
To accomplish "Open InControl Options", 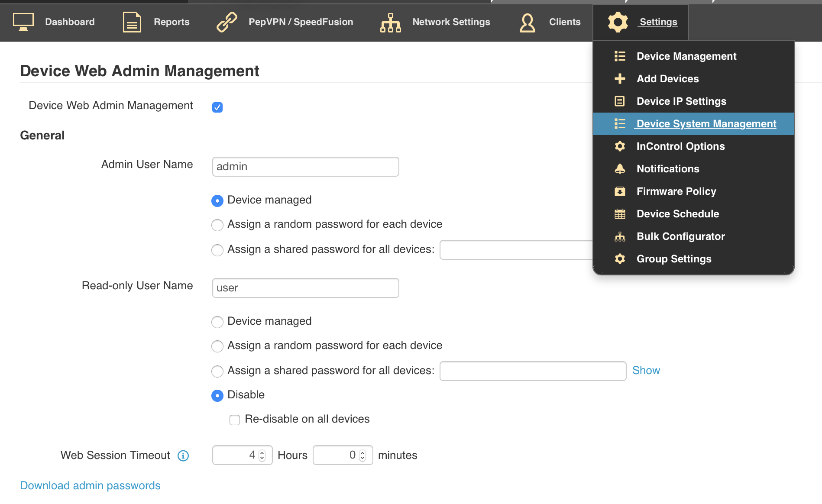I will tap(680, 146).
